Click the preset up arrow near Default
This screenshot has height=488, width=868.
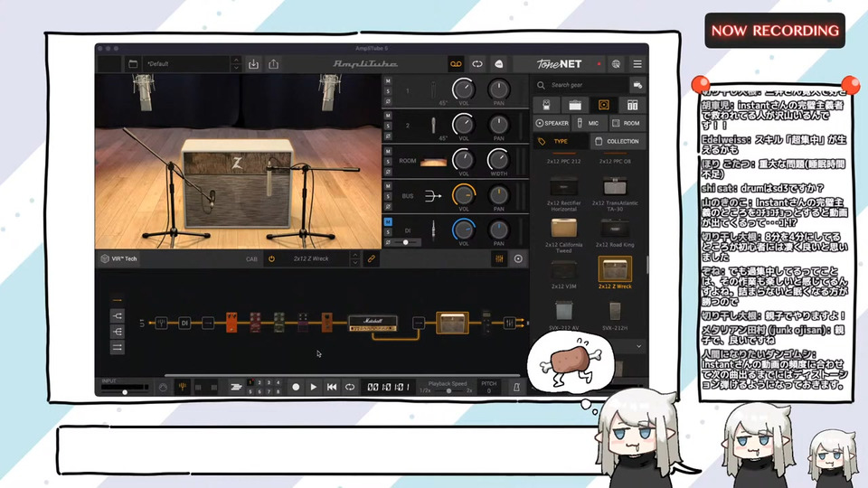pyautogui.click(x=236, y=60)
